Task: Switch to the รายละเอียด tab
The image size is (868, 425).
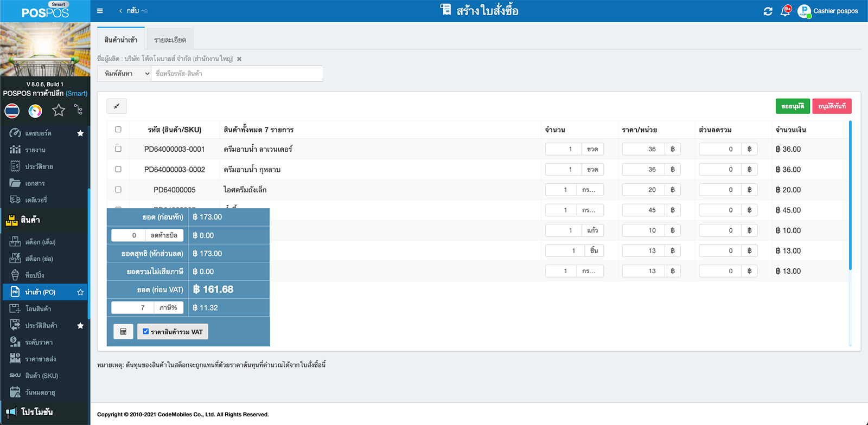Action: (170, 40)
